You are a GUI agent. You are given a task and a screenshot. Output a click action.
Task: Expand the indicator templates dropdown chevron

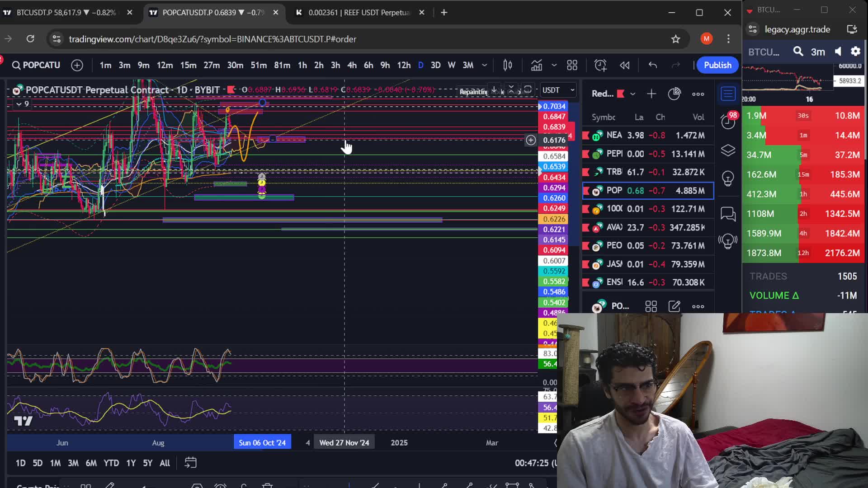(554, 65)
